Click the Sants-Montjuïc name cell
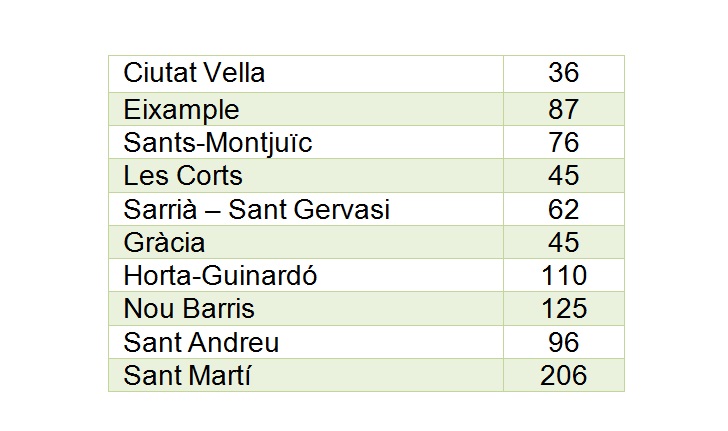 218,142
